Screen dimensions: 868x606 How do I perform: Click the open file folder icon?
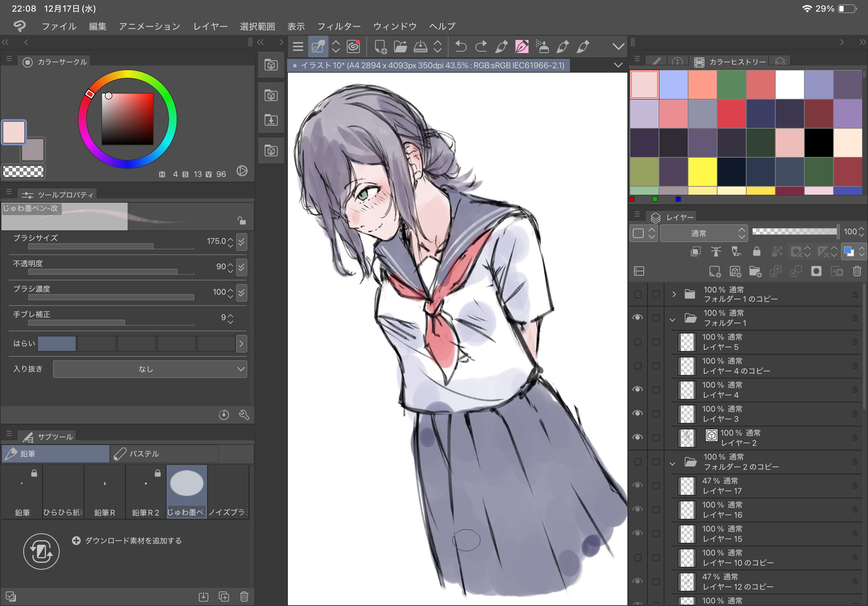(x=400, y=47)
